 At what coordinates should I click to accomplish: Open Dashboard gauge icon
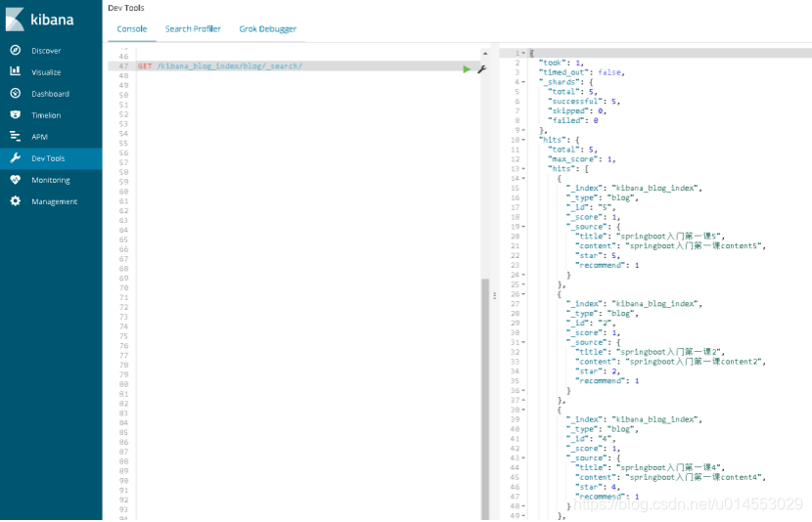click(x=16, y=93)
